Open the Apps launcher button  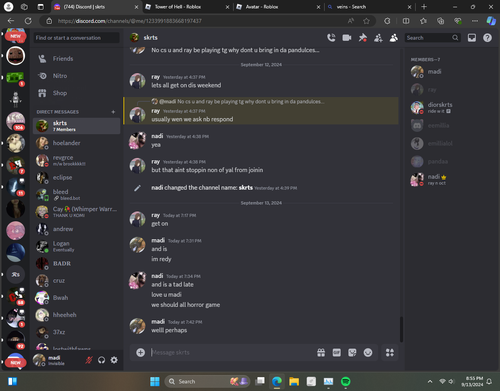coord(390,352)
